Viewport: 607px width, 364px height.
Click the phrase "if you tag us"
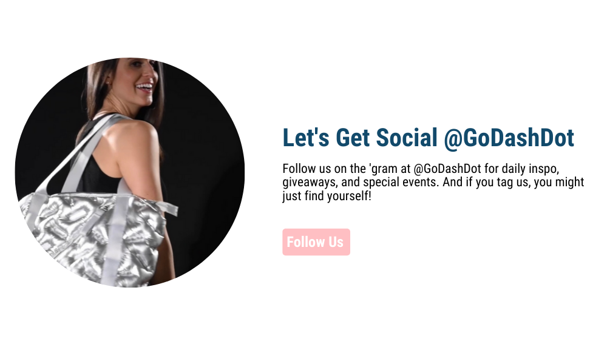[498, 182]
